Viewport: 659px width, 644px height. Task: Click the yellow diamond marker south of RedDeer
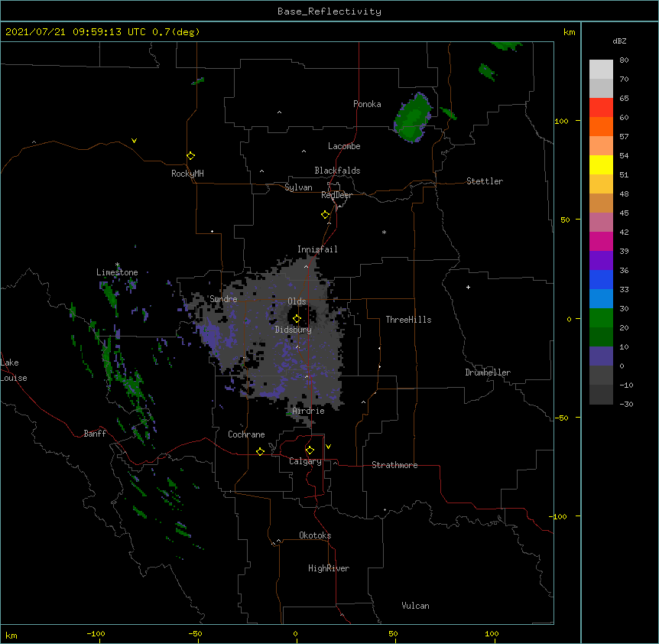click(x=326, y=215)
